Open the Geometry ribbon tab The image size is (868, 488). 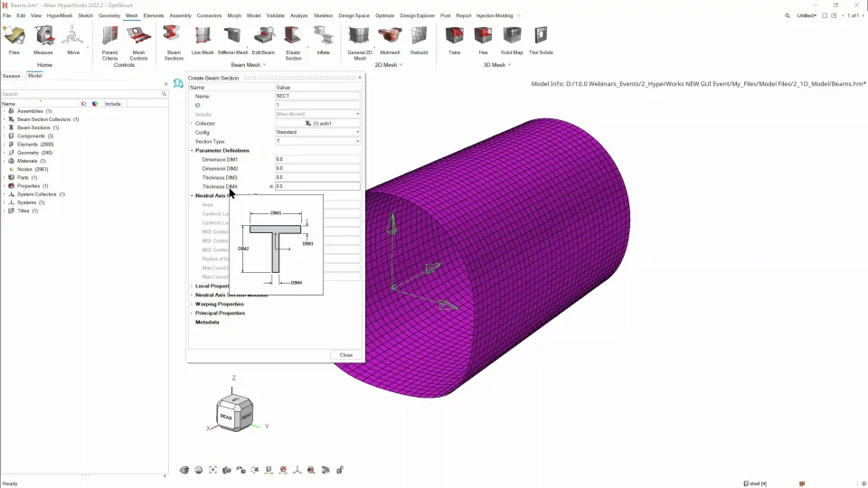(109, 15)
